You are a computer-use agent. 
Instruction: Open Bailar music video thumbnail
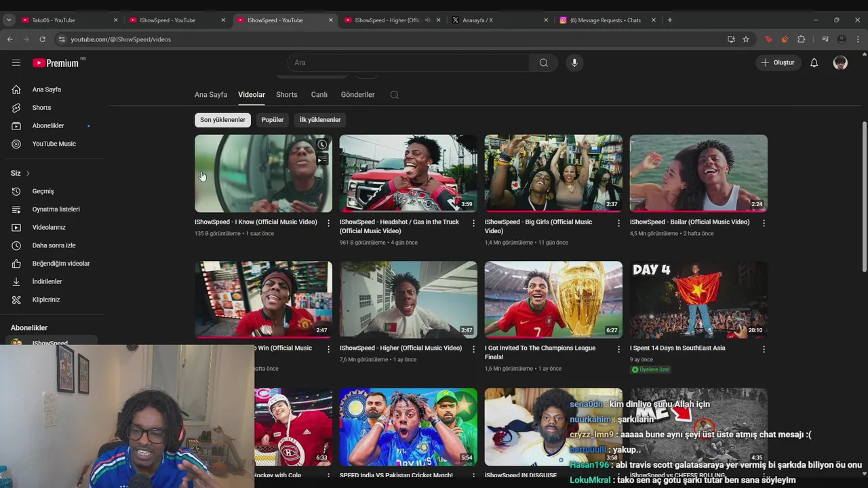pos(698,174)
